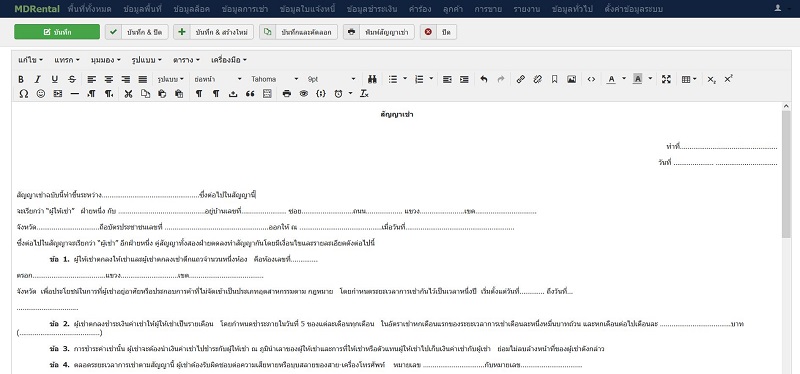Image resolution: width=800 pixels, height=374 pixels.
Task: Redo the last undone edit
Action: (x=501, y=79)
